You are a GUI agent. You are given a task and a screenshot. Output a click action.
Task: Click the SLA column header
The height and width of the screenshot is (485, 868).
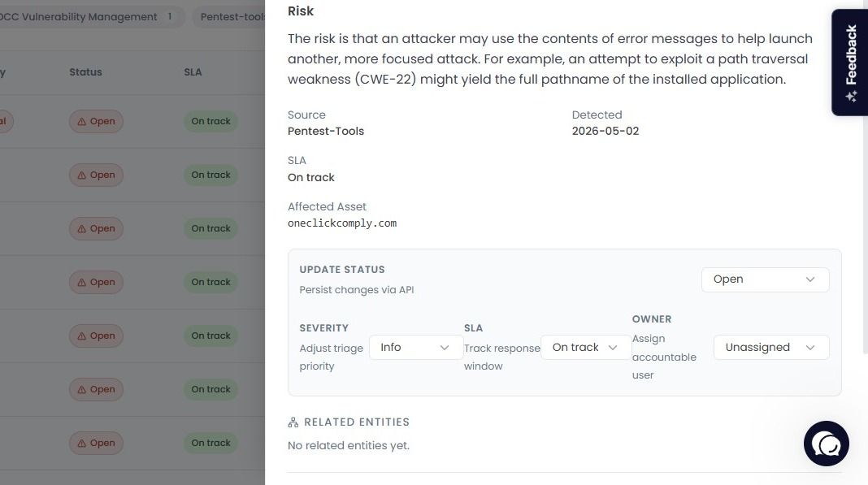pos(193,72)
